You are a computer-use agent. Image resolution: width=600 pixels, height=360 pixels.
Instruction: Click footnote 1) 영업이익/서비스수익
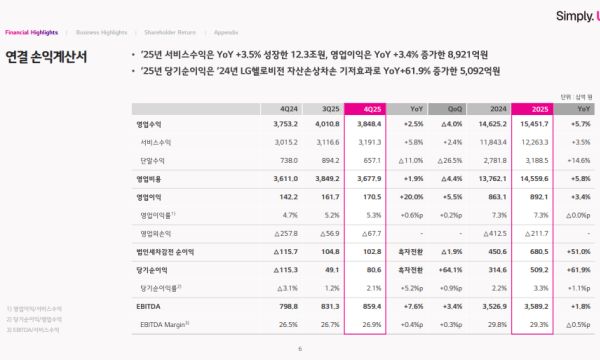(34, 309)
